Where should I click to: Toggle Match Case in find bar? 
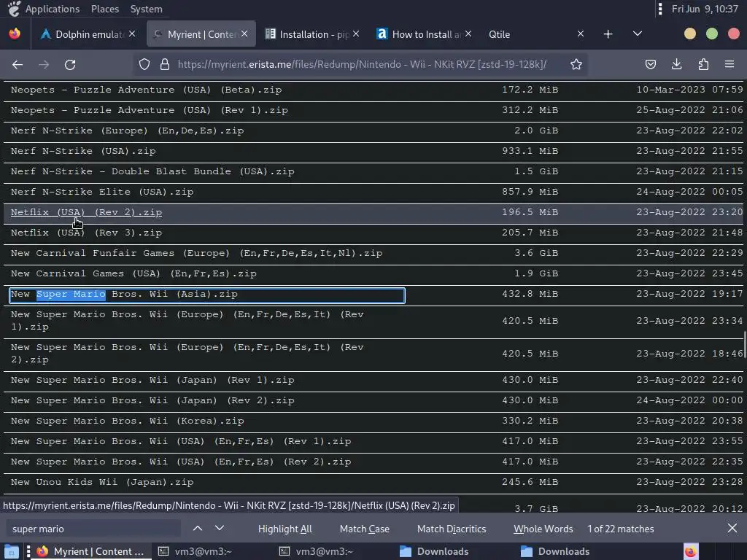click(x=365, y=529)
